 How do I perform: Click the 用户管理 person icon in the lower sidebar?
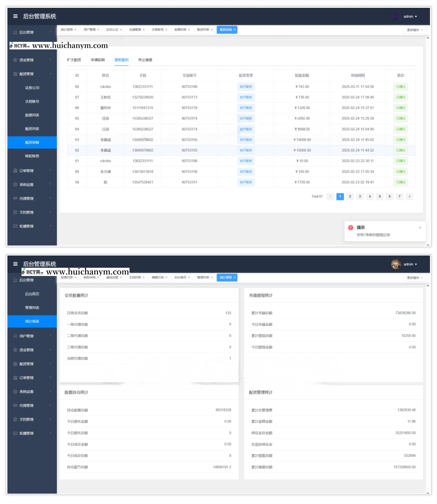(15, 336)
